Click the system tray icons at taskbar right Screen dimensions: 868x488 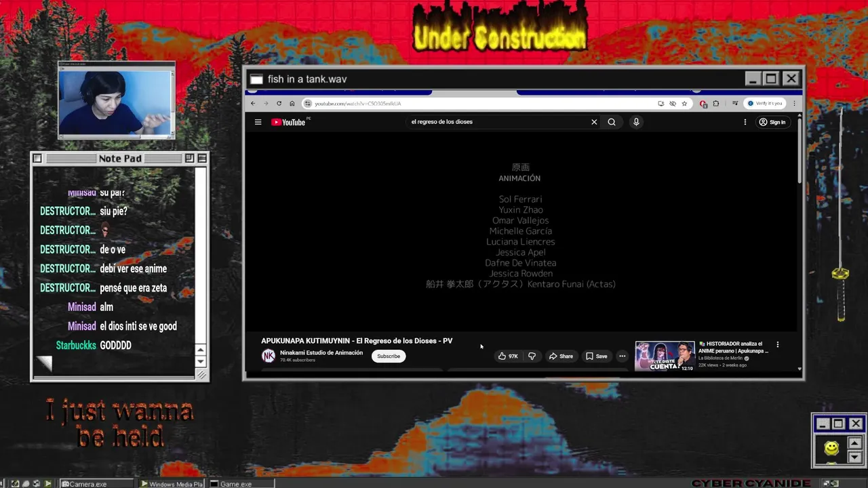831,483
